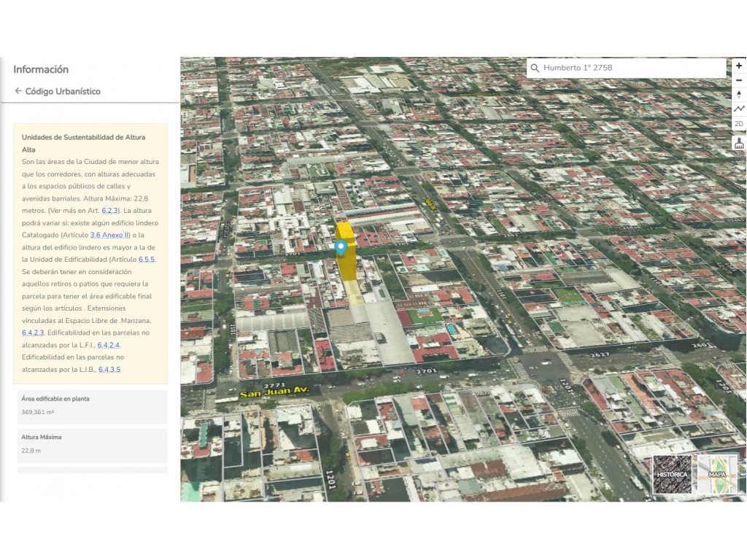Open the elevation profile line tool

[739, 109]
